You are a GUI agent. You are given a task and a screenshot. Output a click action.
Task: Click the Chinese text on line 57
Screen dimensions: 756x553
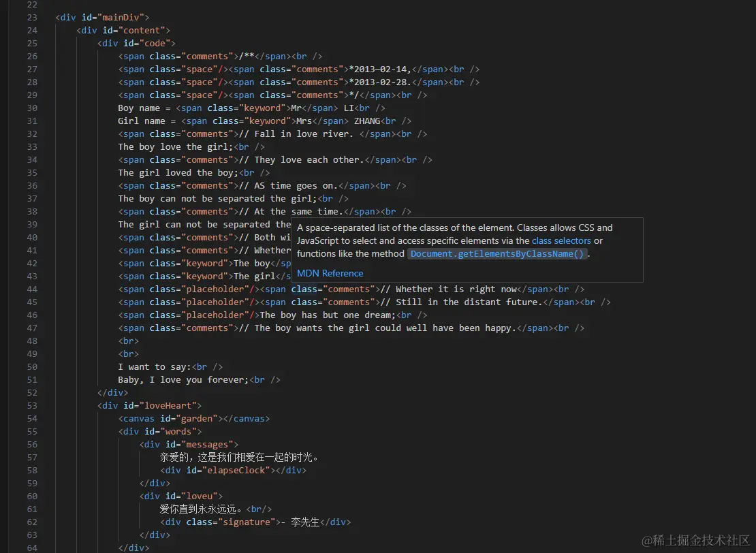[x=238, y=457]
